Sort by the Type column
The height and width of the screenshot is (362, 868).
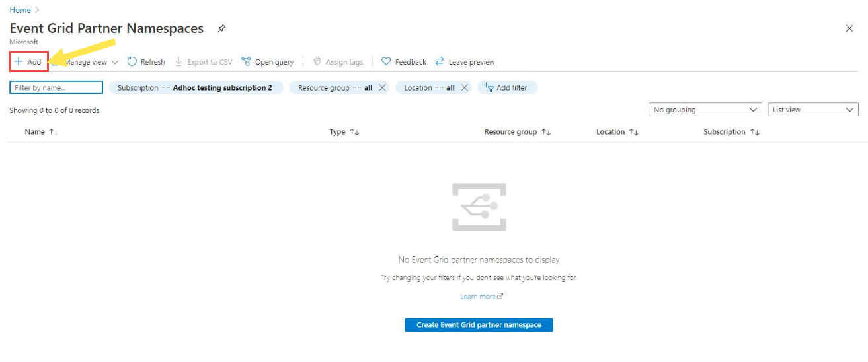click(x=344, y=132)
